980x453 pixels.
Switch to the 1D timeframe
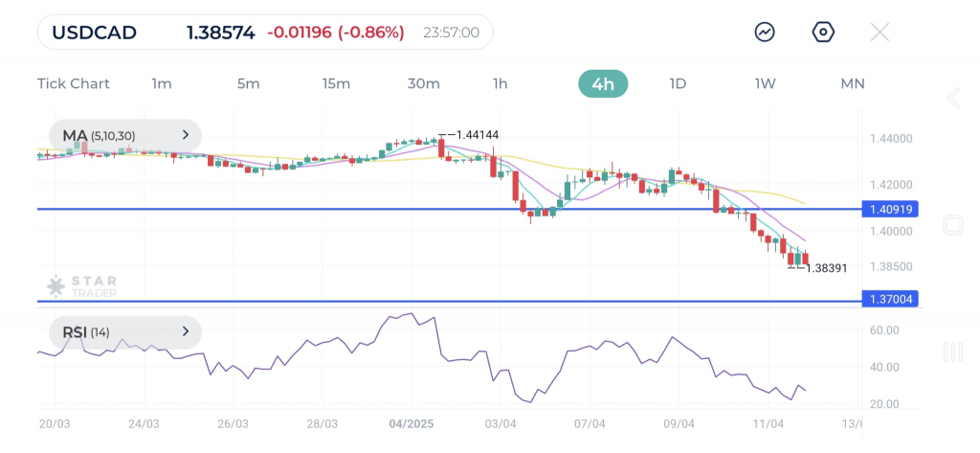pyautogui.click(x=678, y=83)
